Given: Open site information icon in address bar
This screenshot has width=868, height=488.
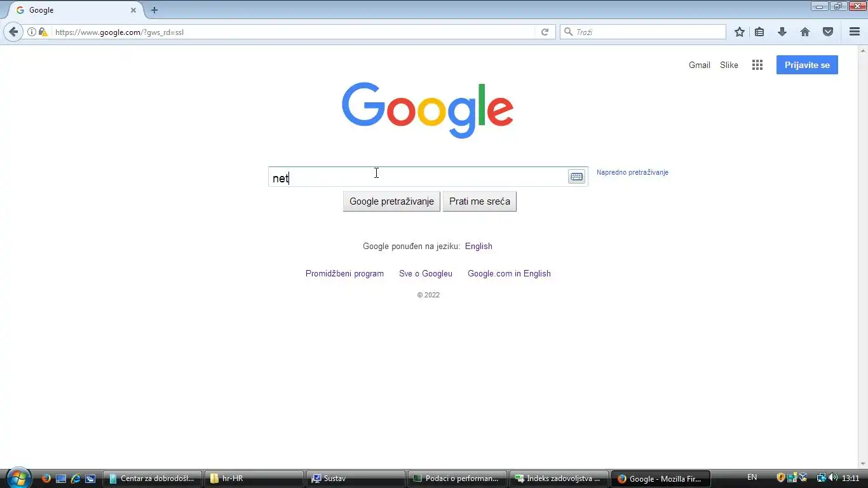Looking at the screenshot, I should pyautogui.click(x=32, y=32).
